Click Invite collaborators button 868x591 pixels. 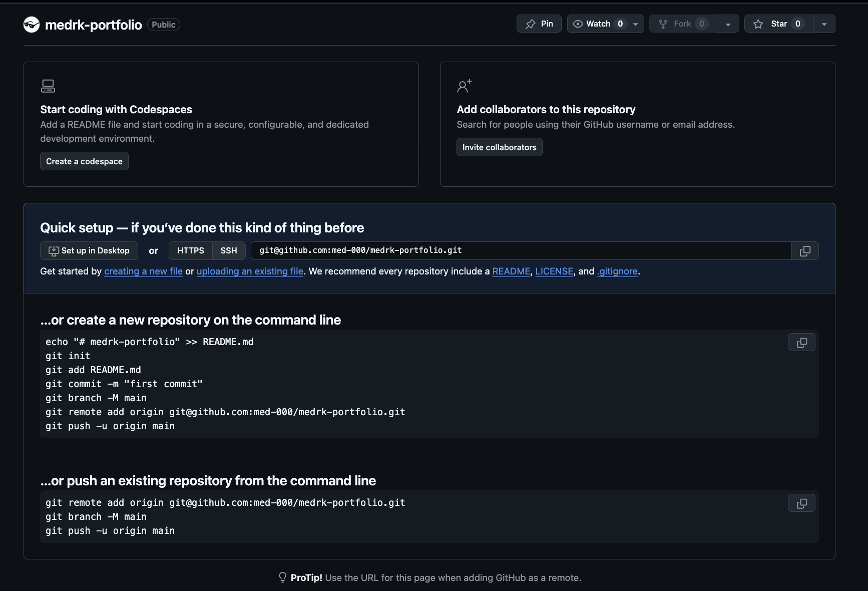(x=499, y=147)
